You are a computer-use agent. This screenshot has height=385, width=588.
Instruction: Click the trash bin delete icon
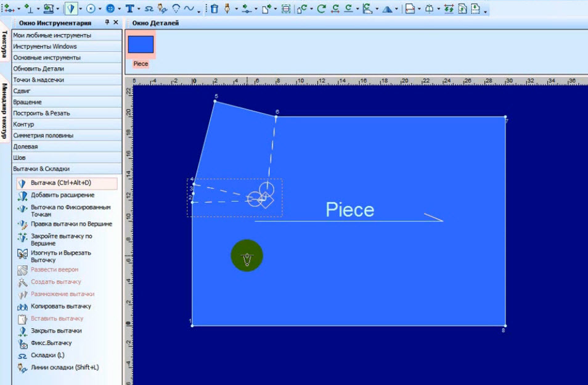(214, 8)
